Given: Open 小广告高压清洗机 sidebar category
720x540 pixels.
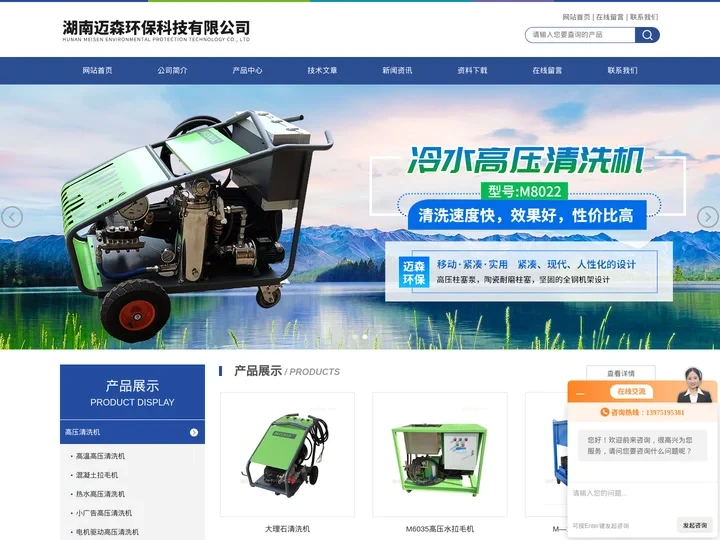Looking at the screenshot, I should (x=104, y=513).
